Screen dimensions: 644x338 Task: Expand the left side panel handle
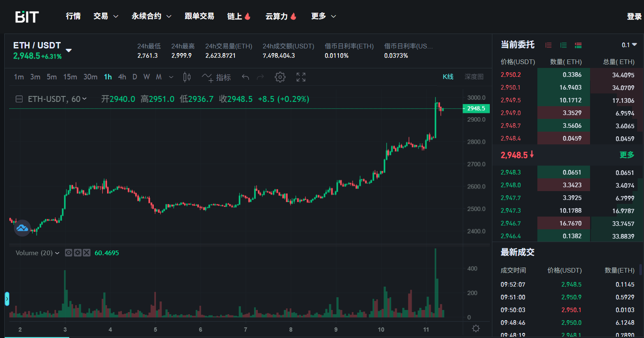pos(7,299)
